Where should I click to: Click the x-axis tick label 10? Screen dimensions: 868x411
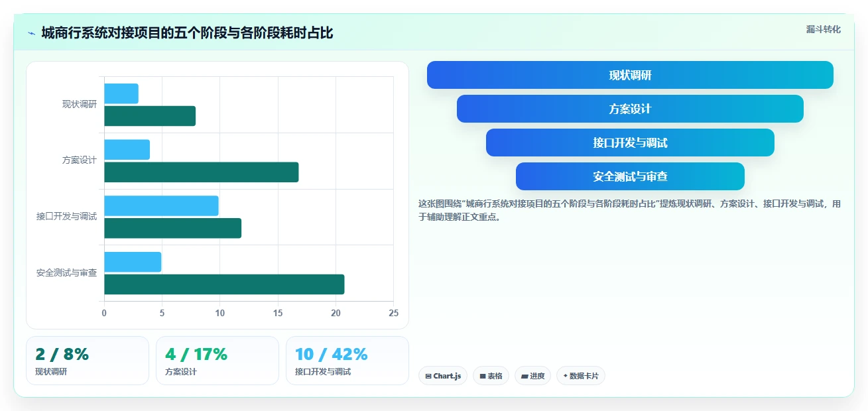pos(219,313)
